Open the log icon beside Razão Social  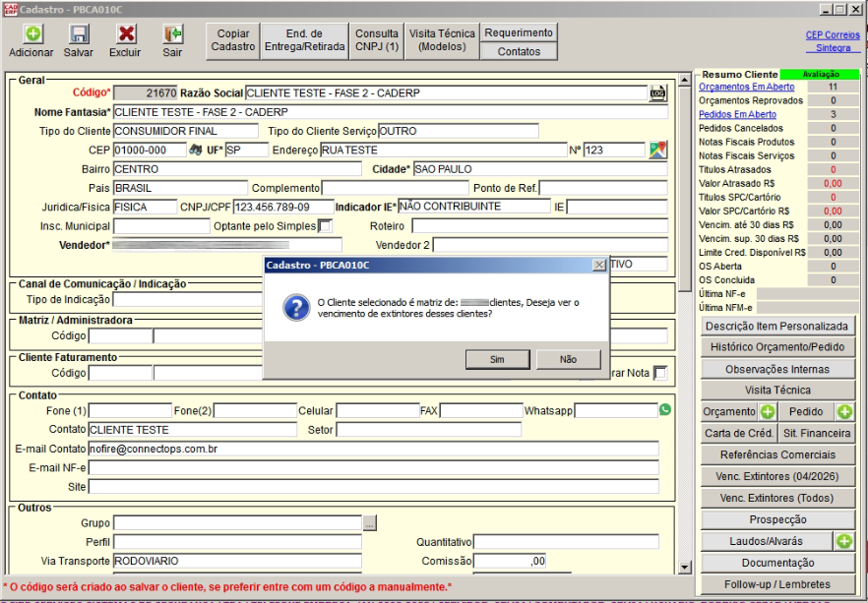657,92
